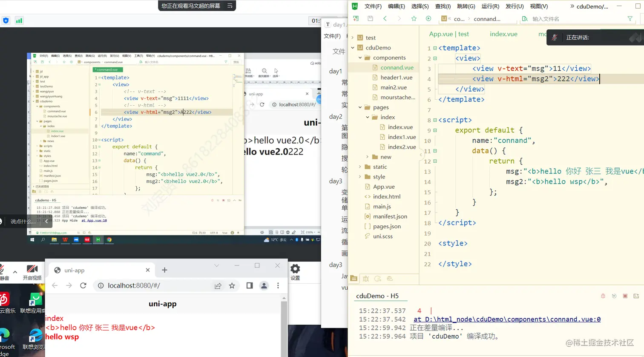The height and width of the screenshot is (357, 644).
Task: Expand the test project in the file tree
Action: [x=353, y=37]
